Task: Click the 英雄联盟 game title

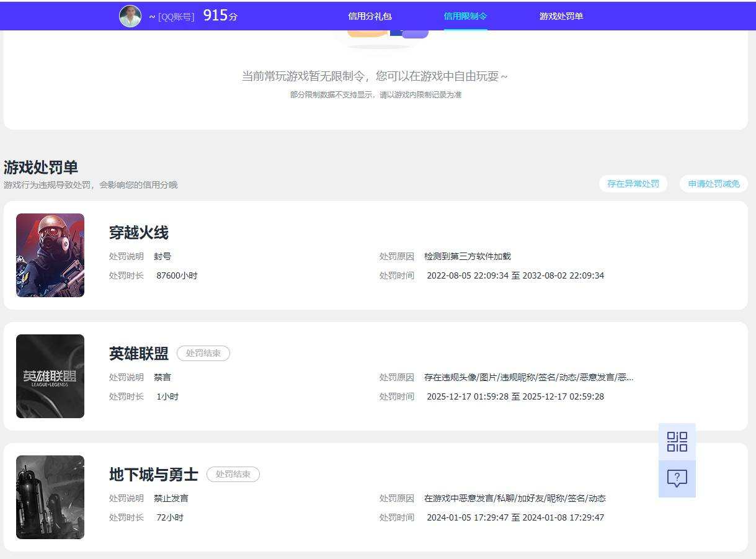Action: (139, 354)
